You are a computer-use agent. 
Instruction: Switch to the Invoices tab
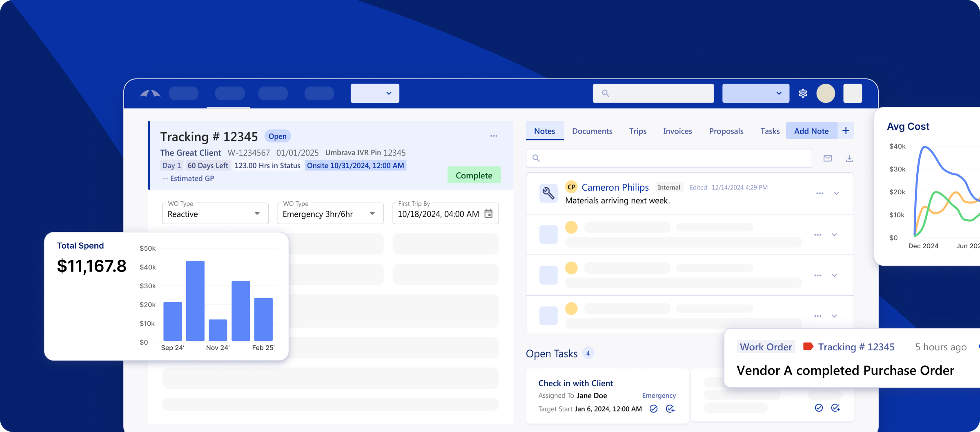click(677, 131)
